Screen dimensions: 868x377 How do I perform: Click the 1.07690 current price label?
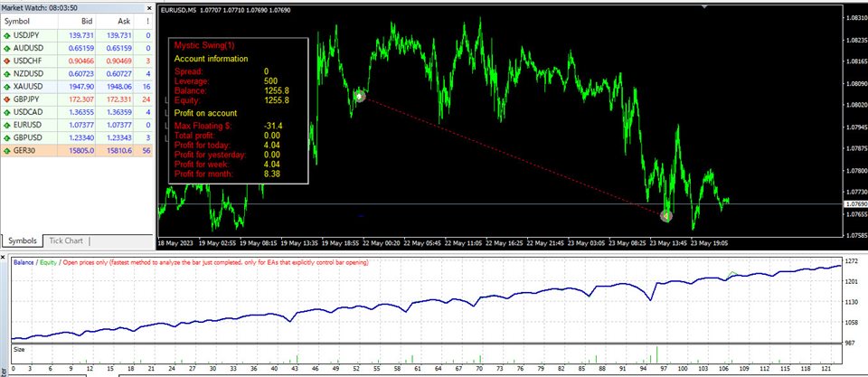point(855,204)
